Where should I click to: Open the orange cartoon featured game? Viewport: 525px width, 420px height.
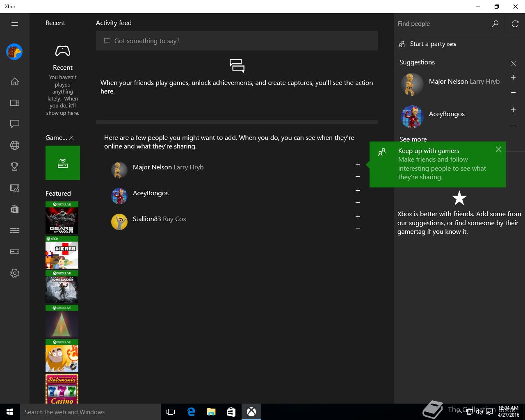(x=62, y=356)
